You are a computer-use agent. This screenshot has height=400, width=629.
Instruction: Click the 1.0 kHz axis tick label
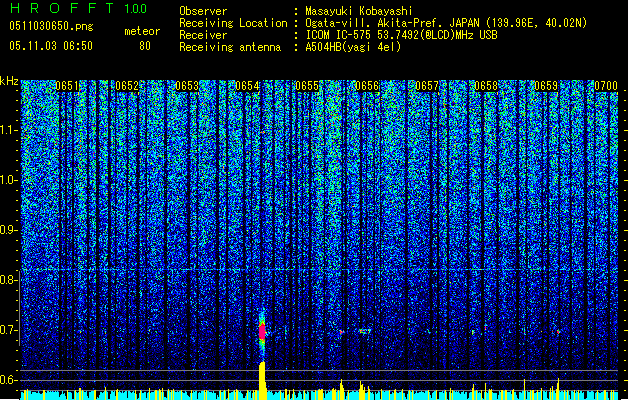pyautogui.click(x=8, y=180)
